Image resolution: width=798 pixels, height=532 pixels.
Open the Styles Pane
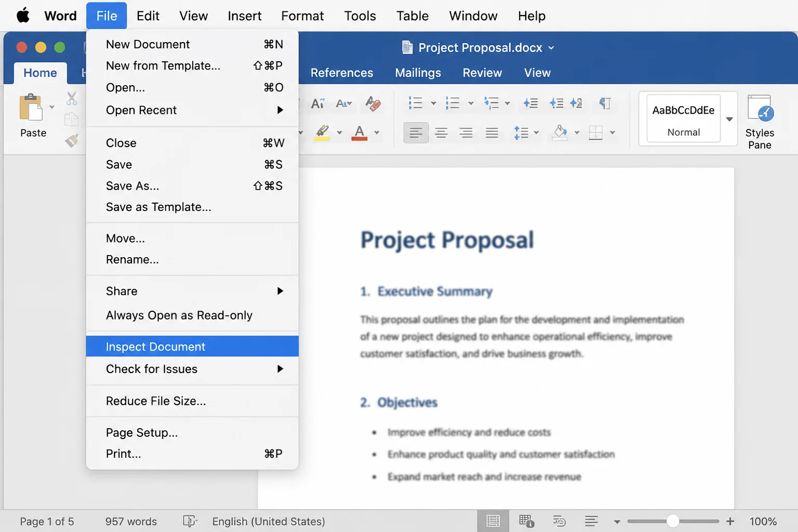pos(760,122)
